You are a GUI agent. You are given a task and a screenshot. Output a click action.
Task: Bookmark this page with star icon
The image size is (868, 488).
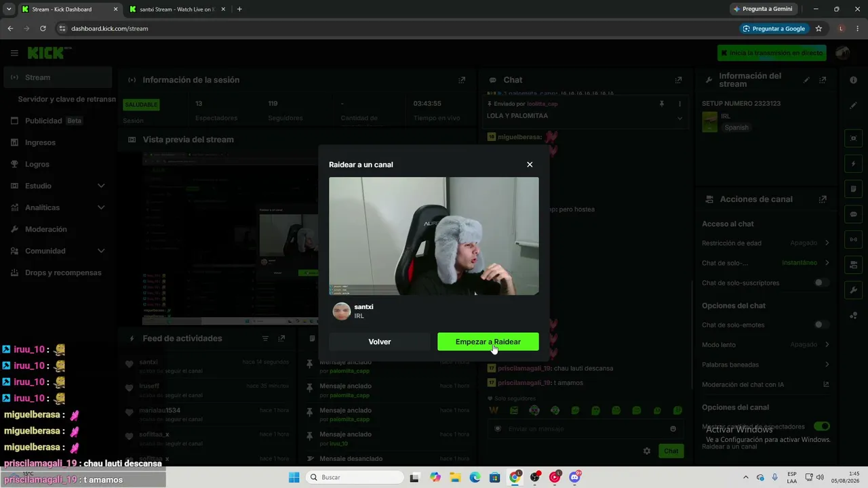point(818,28)
